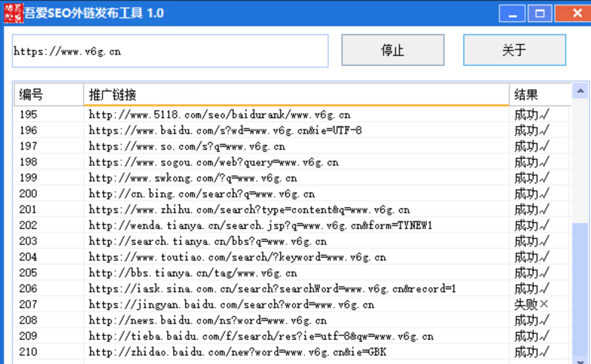Select the tieba.baidu.com search link
This screenshot has width=591, height=364.
pos(261,336)
